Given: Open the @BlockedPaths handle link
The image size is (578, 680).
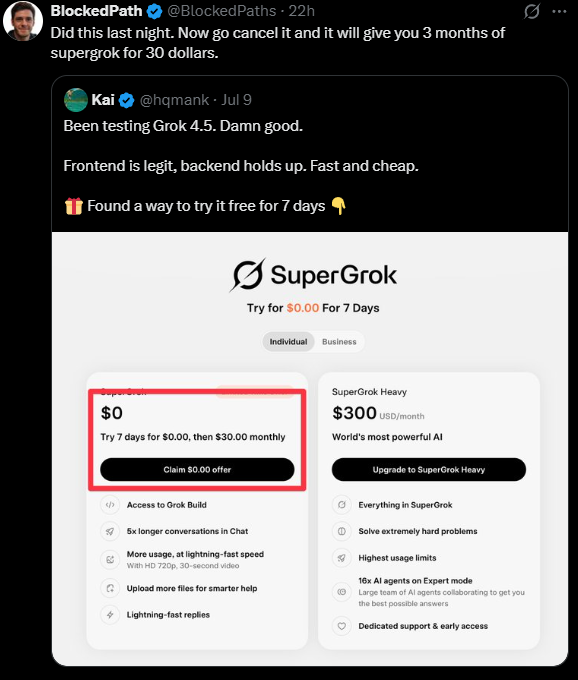Looking at the screenshot, I should (222, 11).
